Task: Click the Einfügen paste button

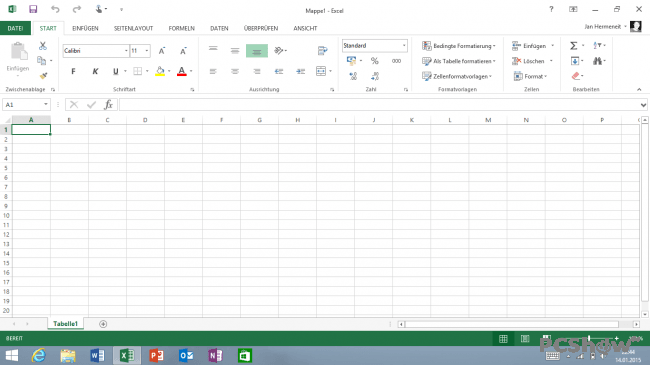Action: [18, 58]
